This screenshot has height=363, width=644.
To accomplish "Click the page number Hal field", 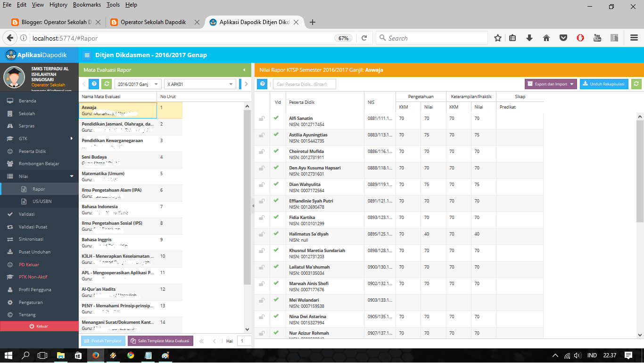I will pos(244,341).
